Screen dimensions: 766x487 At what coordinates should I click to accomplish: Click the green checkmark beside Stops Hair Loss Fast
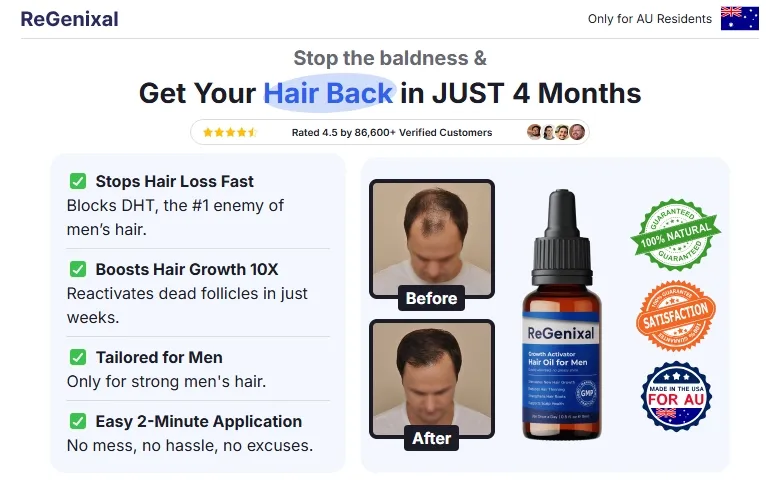click(78, 181)
